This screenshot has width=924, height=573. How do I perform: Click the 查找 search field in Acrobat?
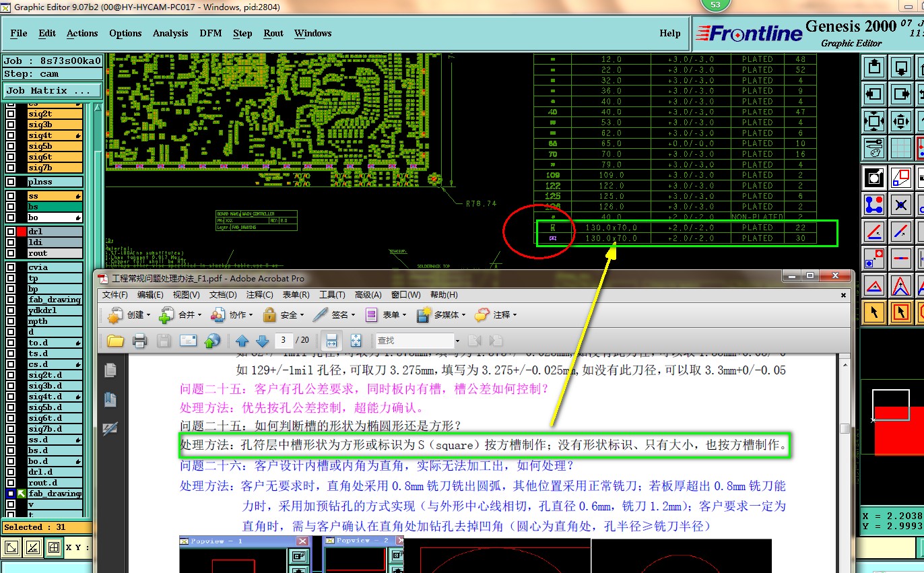414,341
